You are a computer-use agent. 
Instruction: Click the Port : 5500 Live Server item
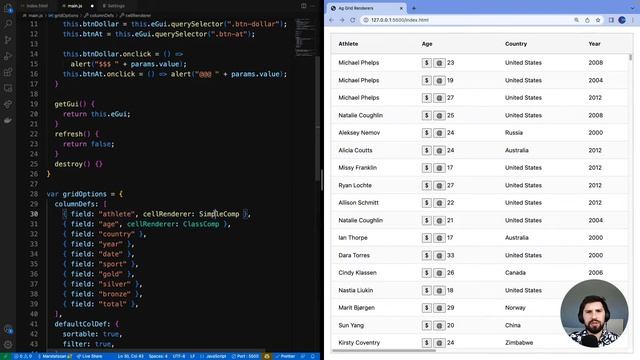click(245, 356)
